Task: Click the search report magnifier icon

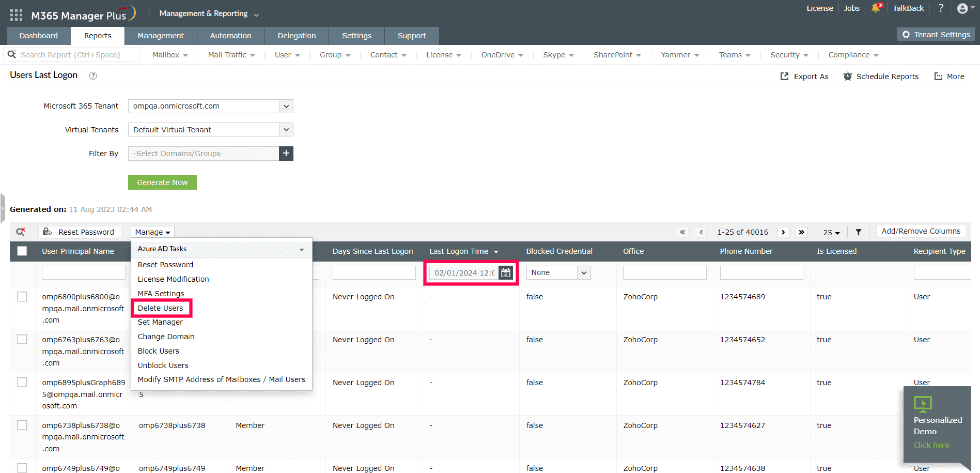Action: click(x=11, y=54)
